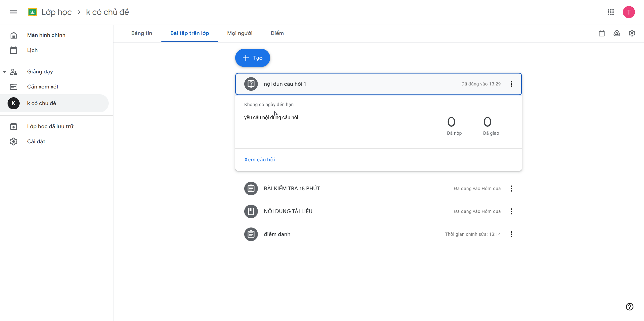The width and height of the screenshot is (644, 321).
Task: Click the Google Classroom logo icon
Action: tap(32, 12)
